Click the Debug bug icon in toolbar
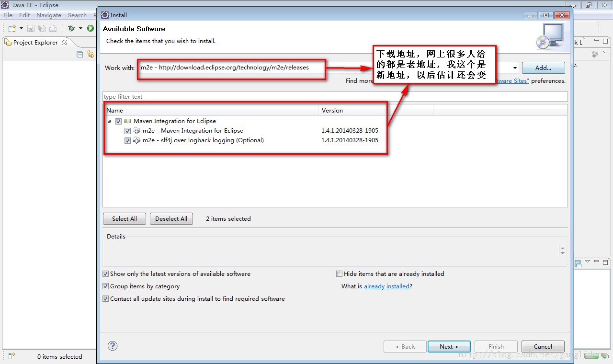The height and width of the screenshot is (364, 613). click(71, 29)
